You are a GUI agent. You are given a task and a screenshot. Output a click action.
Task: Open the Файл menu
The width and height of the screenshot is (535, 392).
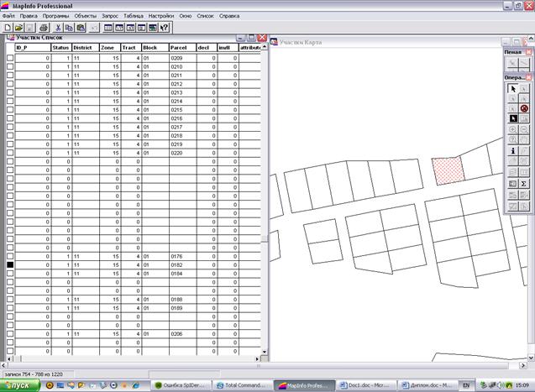9,16
